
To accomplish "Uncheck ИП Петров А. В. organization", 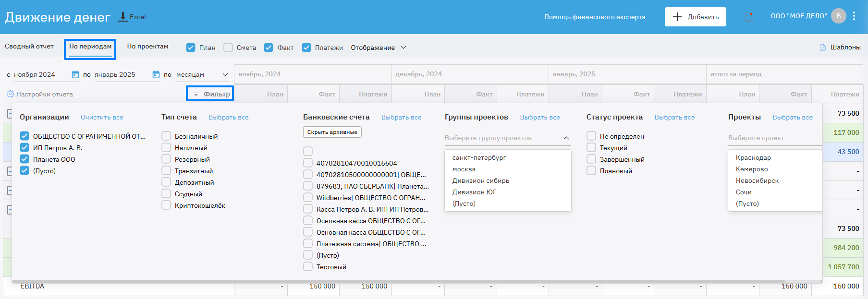I will pyautogui.click(x=24, y=147).
